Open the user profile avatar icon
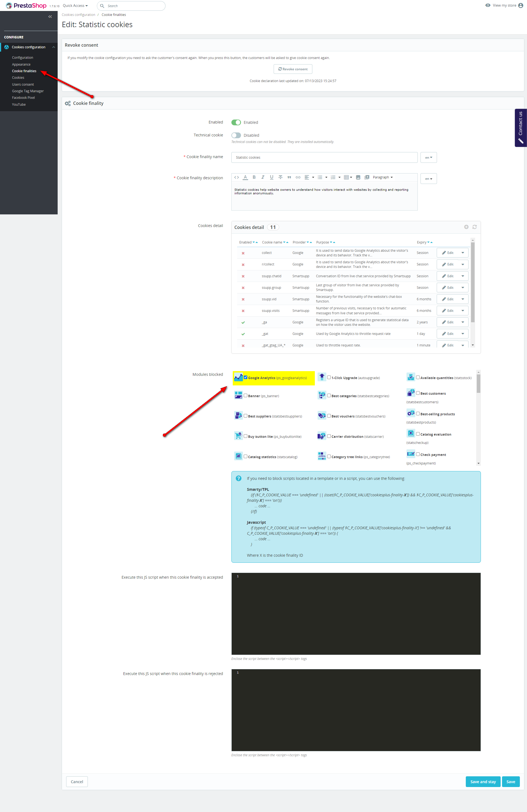This screenshot has height=812, width=527. 520,5
